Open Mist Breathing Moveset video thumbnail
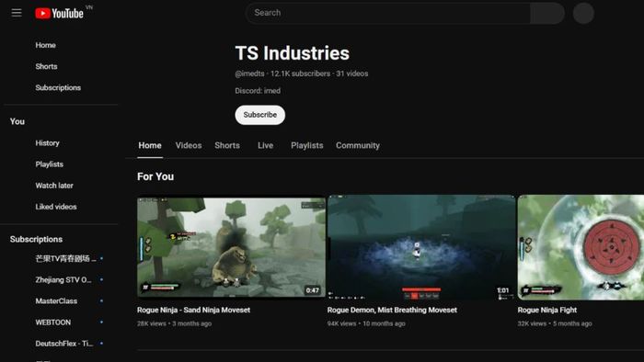This screenshot has height=362, width=644. (x=421, y=247)
